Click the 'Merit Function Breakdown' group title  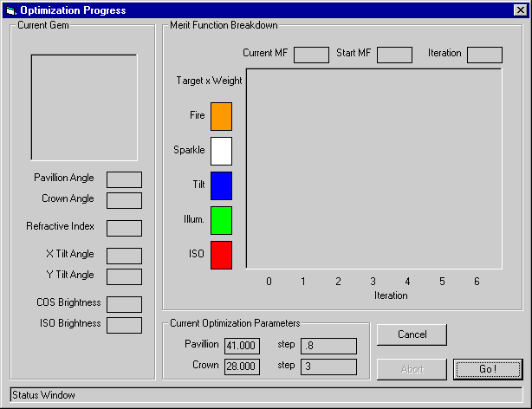pyautogui.click(x=224, y=25)
